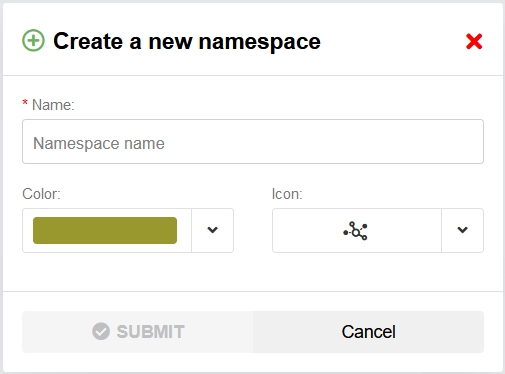Click the Color: label
Viewport: 505px width, 374px height.
click(x=41, y=194)
